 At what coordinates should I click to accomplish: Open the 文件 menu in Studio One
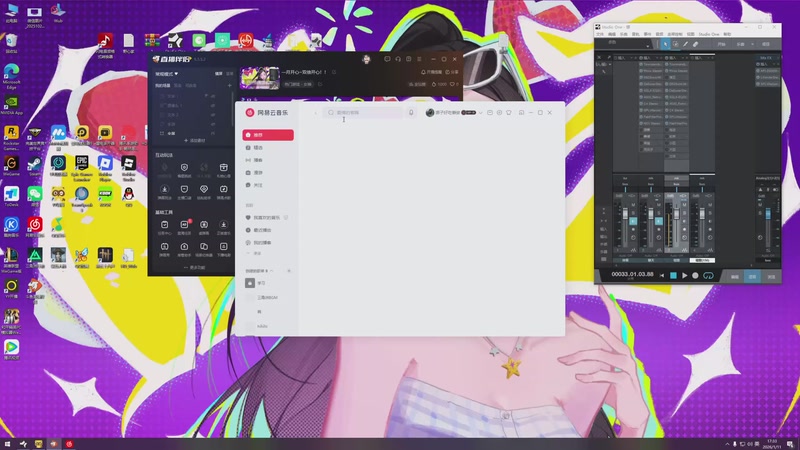pyautogui.click(x=600, y=34)
